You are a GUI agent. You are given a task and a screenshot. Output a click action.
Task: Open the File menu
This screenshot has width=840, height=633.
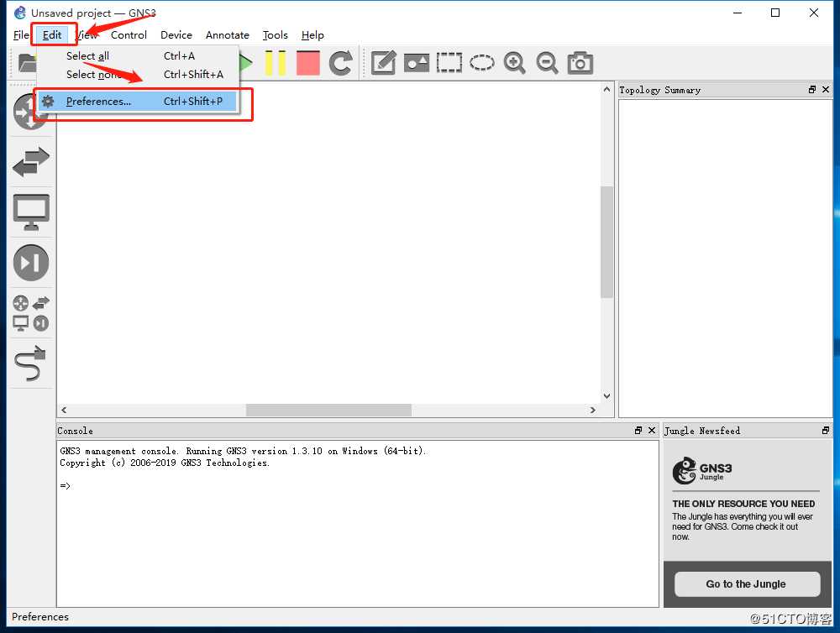(x=21, y=34)
